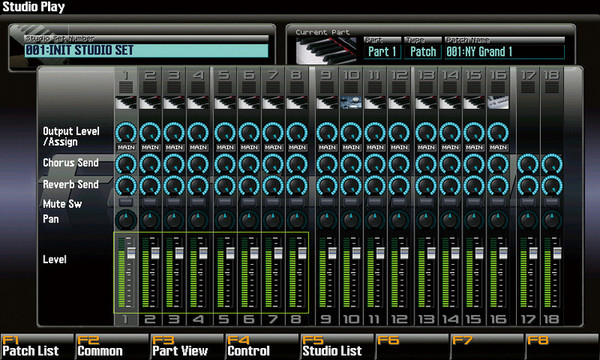The height and width of the screenshot is (360, 600).
Task: Toggle Mute switch for part 12
Action: coord(399,202)
